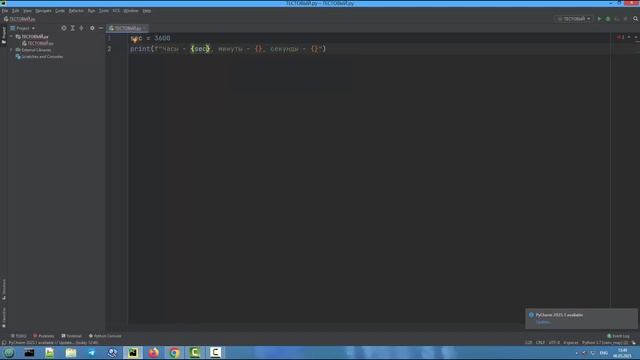Viewport: 640px width, 360px height.
Task: Open the vertical Project tool window tab
Action: coord(4,35)
